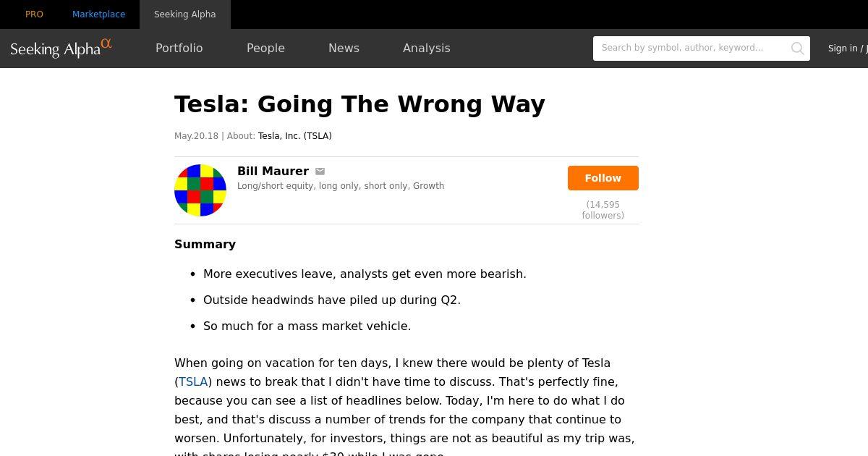Open the Seeking Alpha logo homepage
Viewport: 868px width, 456px height.
(61, 48)
